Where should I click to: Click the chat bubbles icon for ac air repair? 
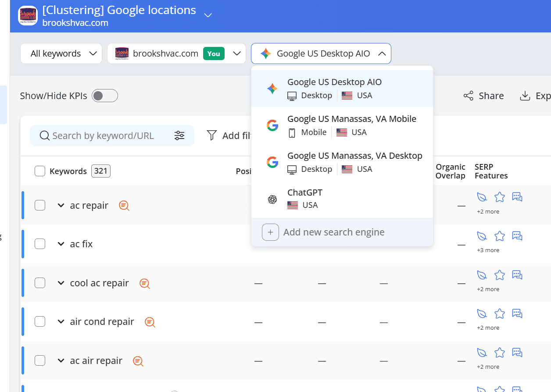coord(517,353)
